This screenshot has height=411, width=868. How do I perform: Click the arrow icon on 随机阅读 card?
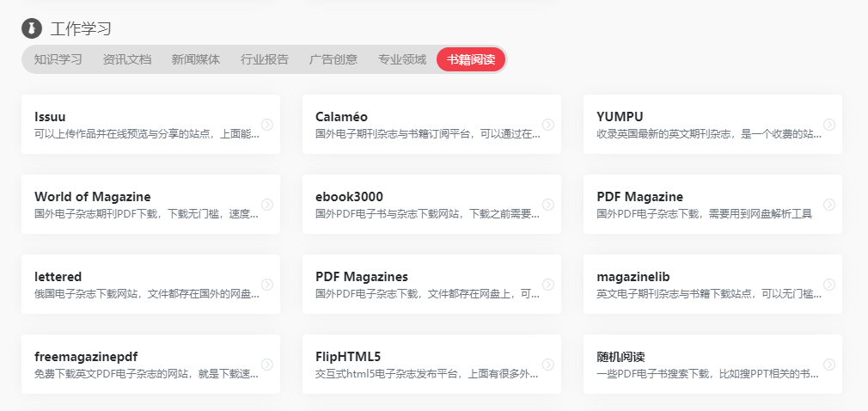(x=829, y=364)
